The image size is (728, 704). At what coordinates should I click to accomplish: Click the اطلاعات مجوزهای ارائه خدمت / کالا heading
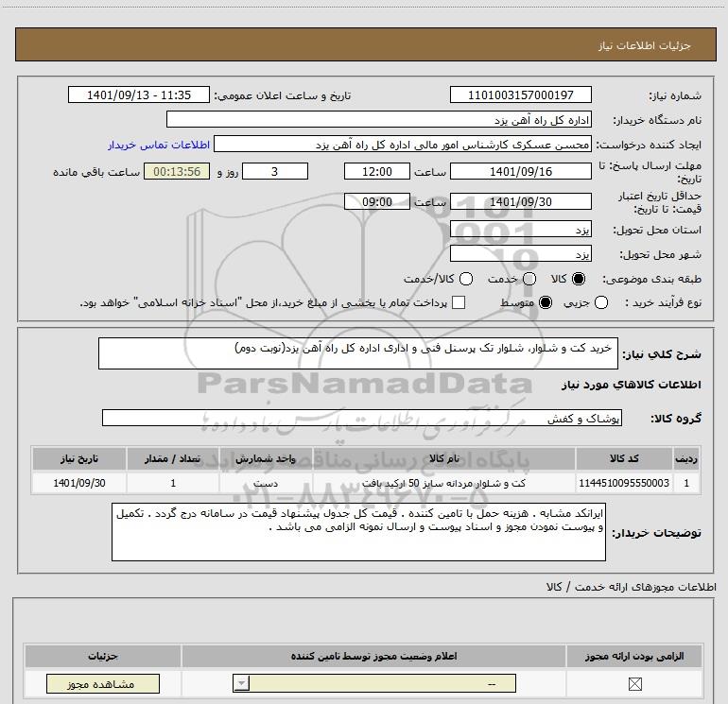pos(632,587)
